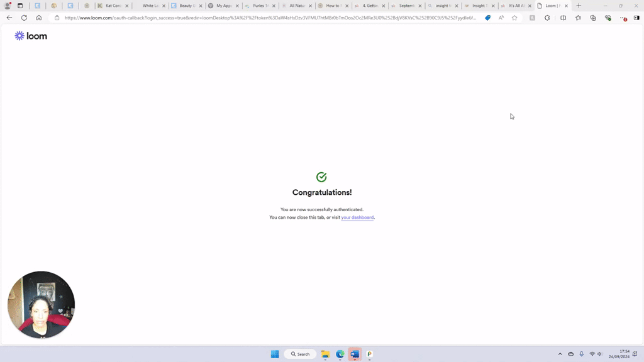Click the microphone tray icon

pyautogui.click(x=582, y=354)
